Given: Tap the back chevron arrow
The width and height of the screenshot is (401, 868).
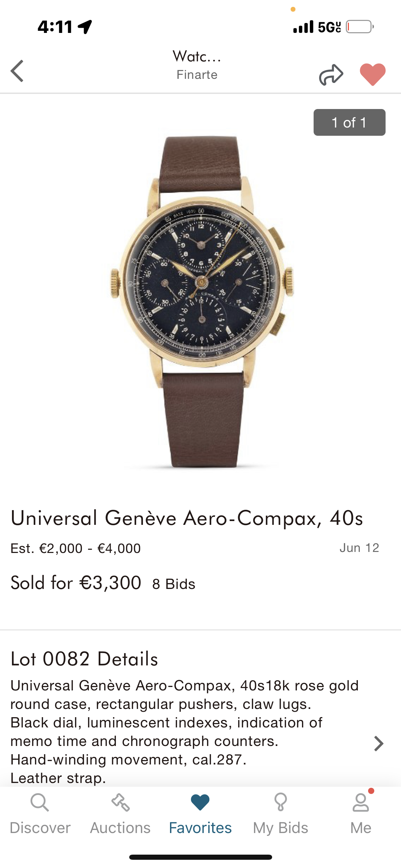Looking at the screenshot, I should pyautogui.click(x=17, y=71).
